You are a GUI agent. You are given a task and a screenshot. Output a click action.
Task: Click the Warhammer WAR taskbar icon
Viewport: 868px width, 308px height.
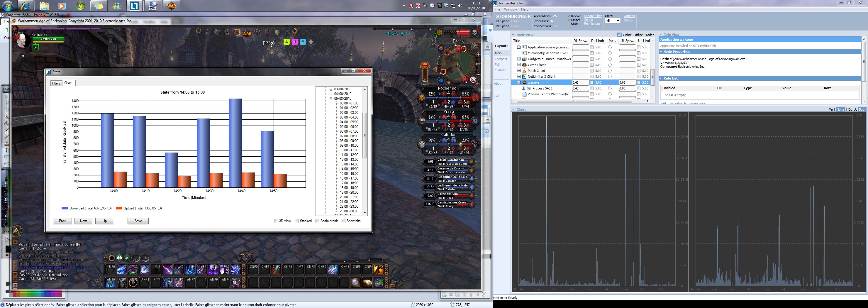tap(172, 6)
